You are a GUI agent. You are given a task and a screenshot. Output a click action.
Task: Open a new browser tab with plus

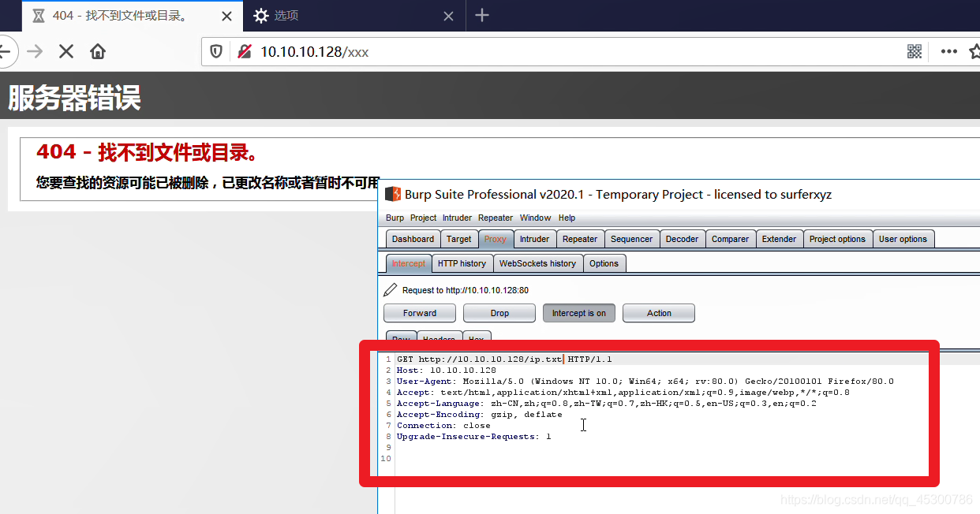[482, 16]
